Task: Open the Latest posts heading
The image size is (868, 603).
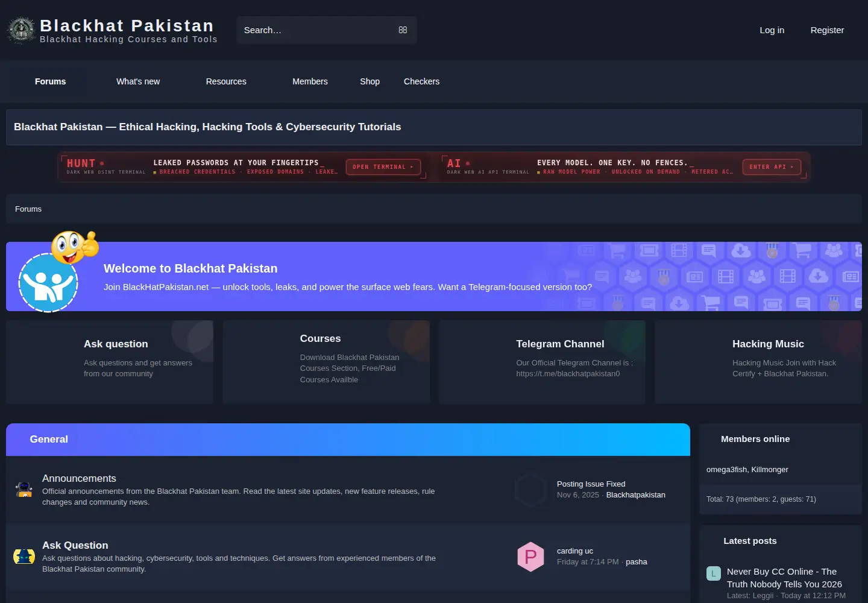Action: (750, 541)
